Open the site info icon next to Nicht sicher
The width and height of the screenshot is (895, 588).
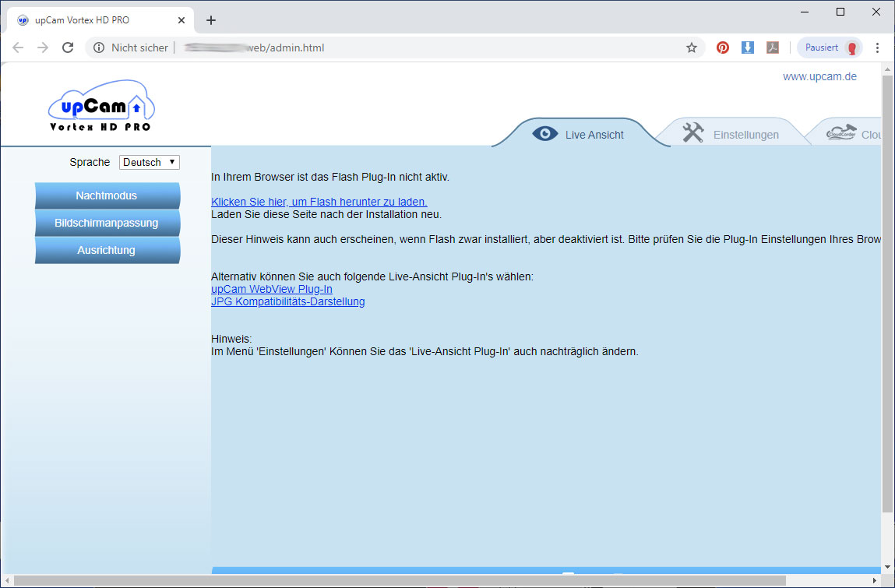tap(99, 48)
